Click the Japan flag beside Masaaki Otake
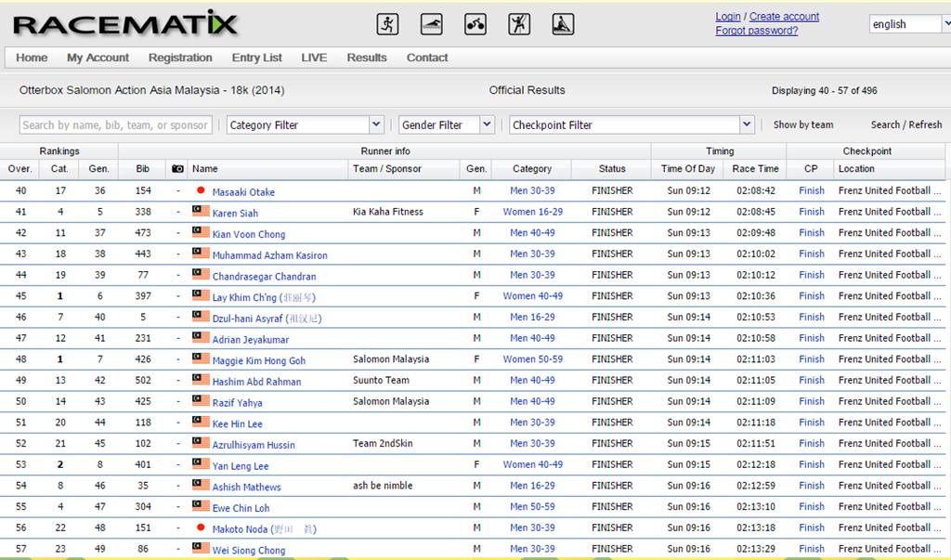Image resolution: width=951 pixels, height=560 pixels. pyautogui.click(x=201, y=190)
